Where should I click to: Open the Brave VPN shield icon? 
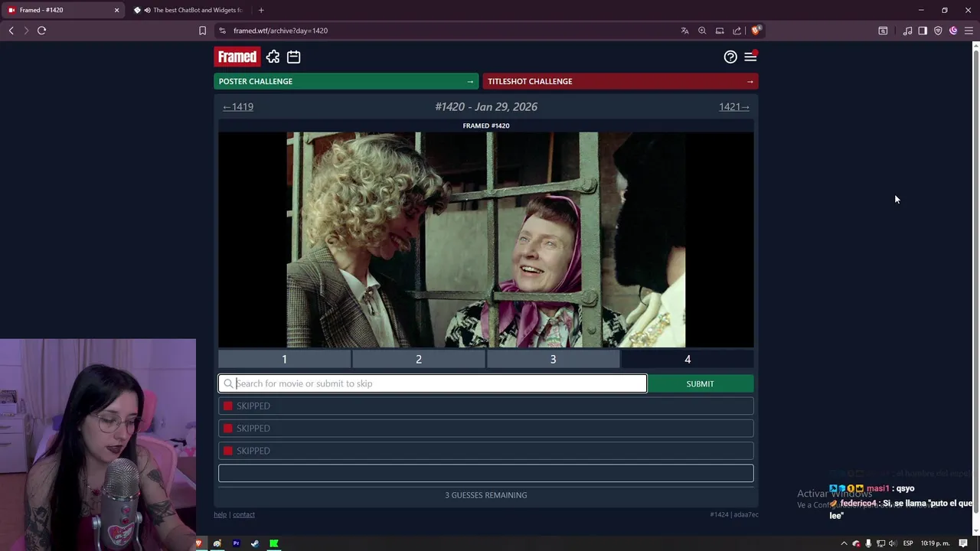938,31
